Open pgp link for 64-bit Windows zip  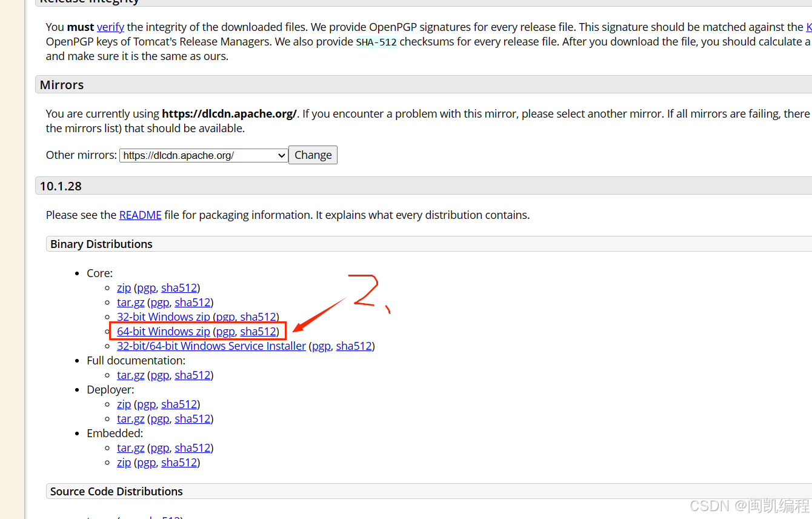[225, 331]
